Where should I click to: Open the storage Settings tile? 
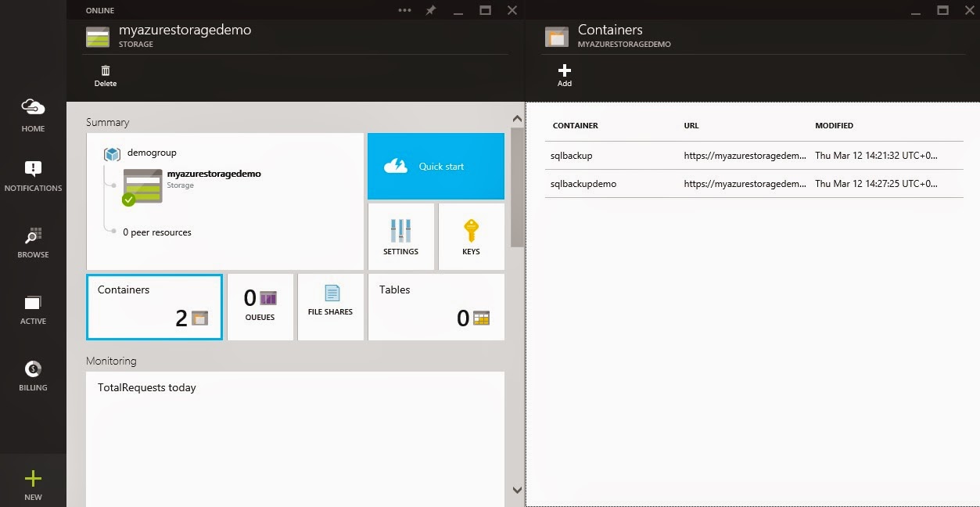[x=400, y=236]
